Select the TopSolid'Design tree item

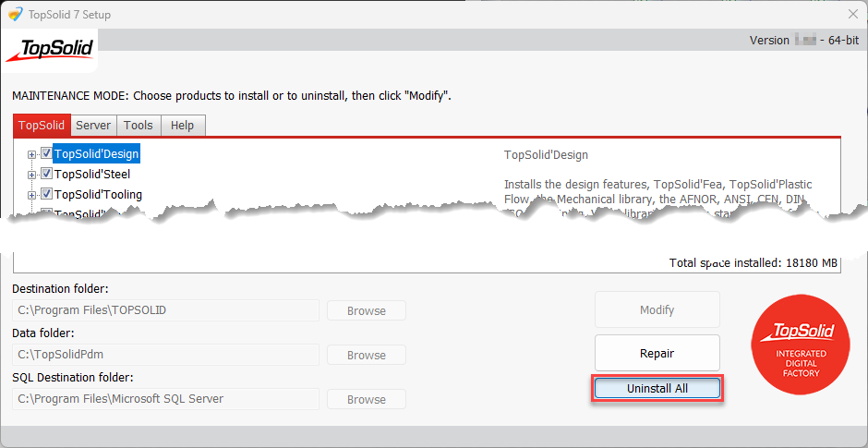pyautogui.click(x=96, y=153)
